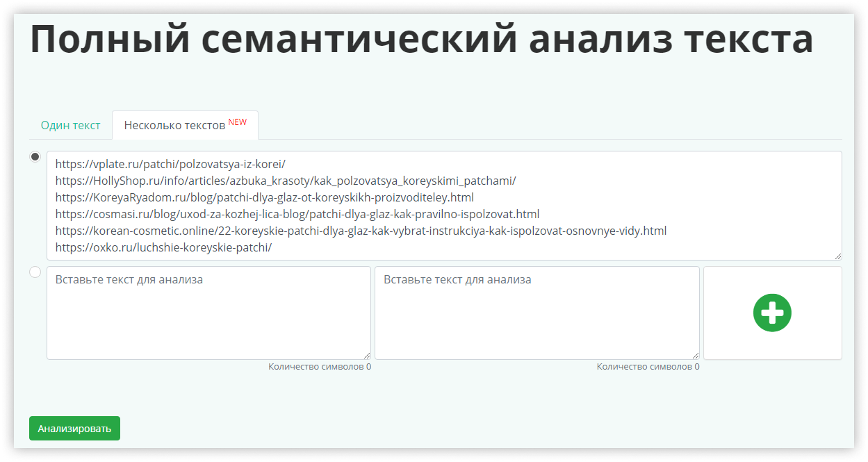Image resolution: width=868 pixels, height=462 pixels.
Task: Select the radio button beside the URL list
Action: tap(35, 157)
